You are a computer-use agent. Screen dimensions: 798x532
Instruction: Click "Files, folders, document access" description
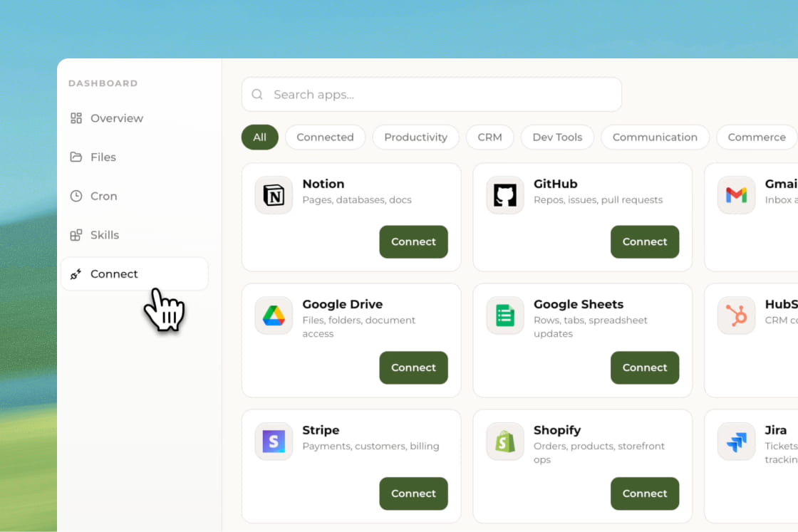click(359, 327)
